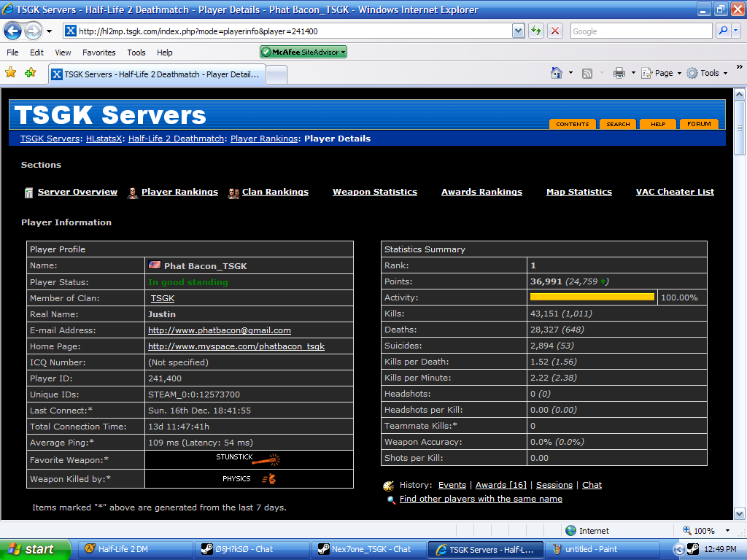Click inside the Google search box

pos(640,31)
